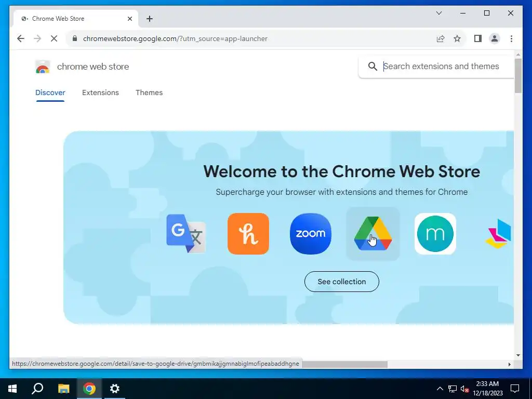The height and width of the screenshot is (399, 532).
Task: Open the notification center icon
Action: 515,389
